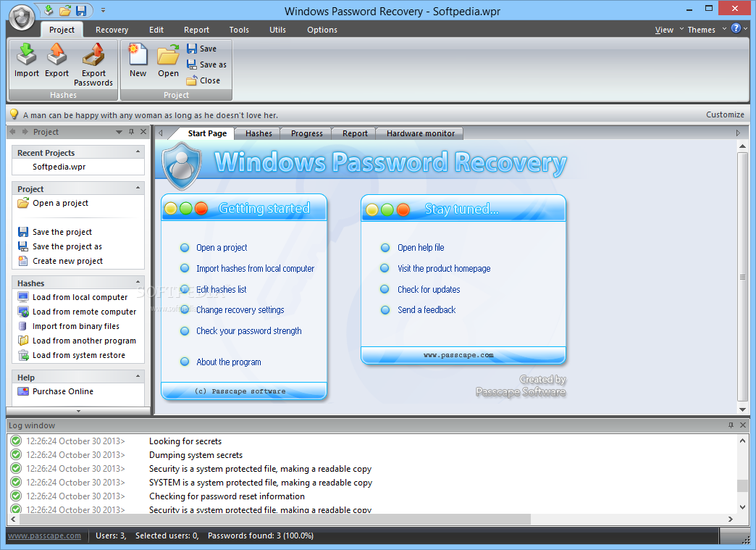Switch to the Progress document tab
Screen dimensions: 756x550
click(x=306, y=133)
